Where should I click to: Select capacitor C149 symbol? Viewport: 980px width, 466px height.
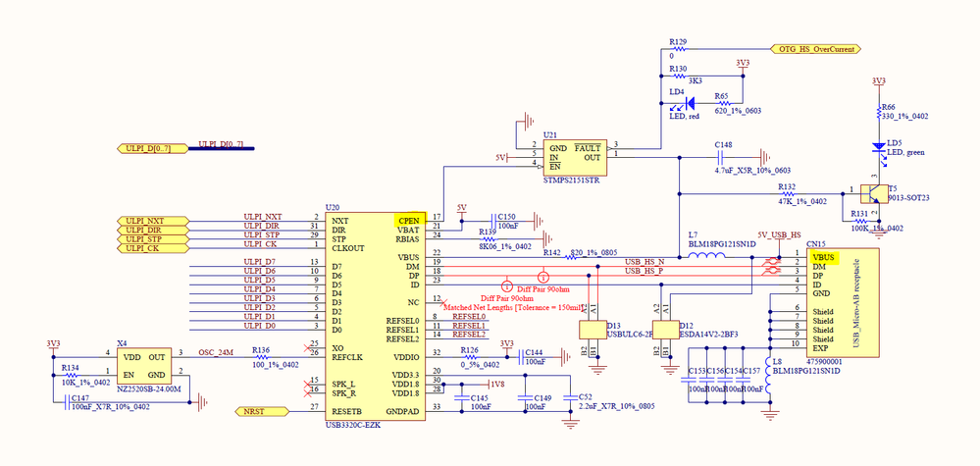[x=526, y=397]
